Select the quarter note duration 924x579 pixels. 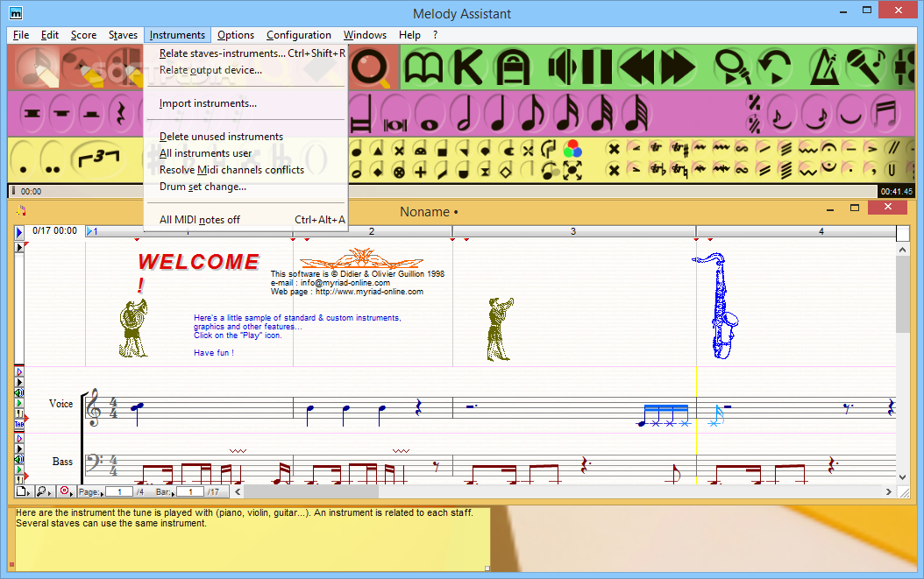499,113
